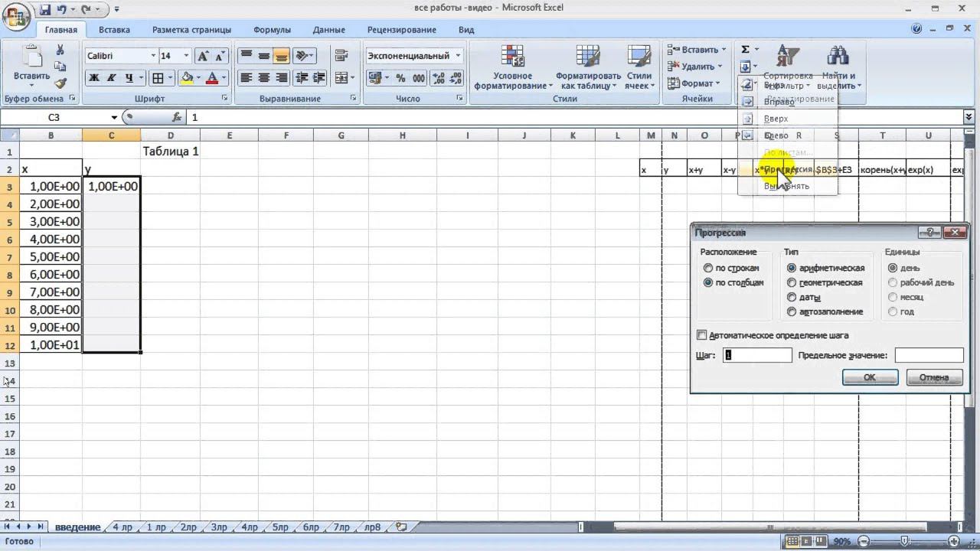Open the font name Calibri dropdown
The height and width of the screenshot is (551, 980).
click(152, 56)
